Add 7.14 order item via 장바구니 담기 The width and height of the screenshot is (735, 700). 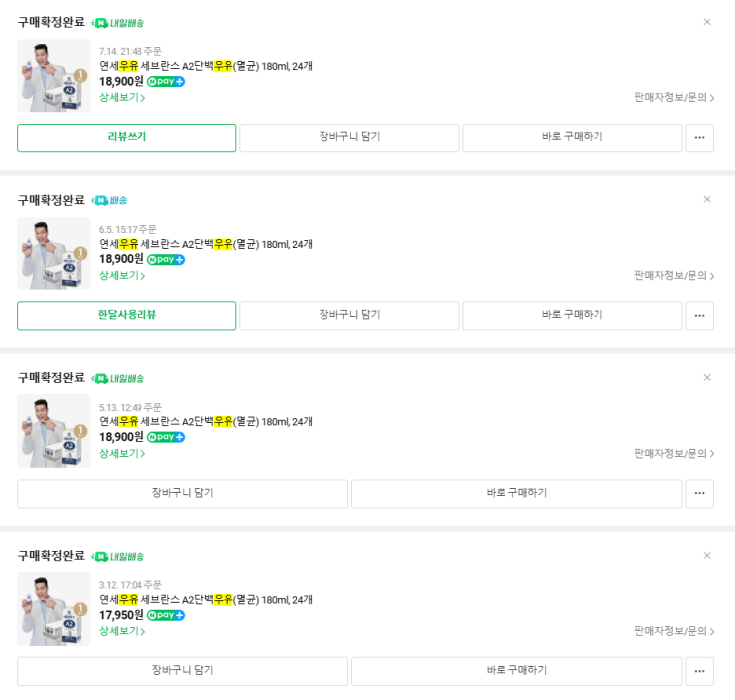pos(349,137)
